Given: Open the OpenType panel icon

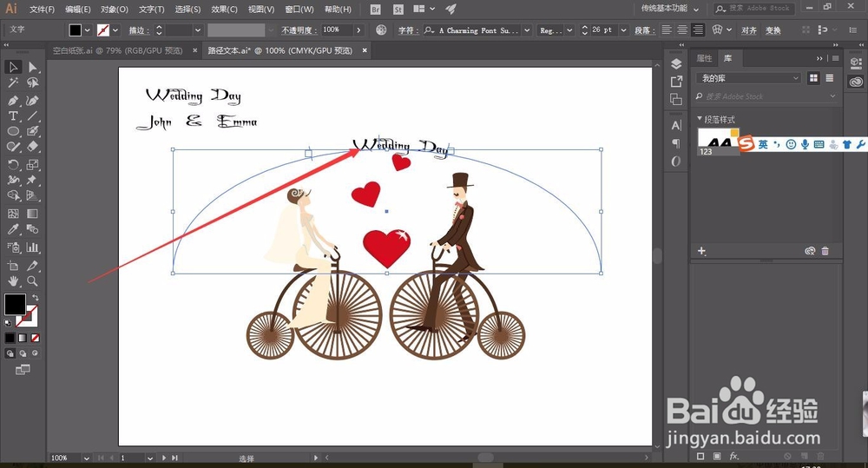Looking at the screenshot, I should click(676, 161).
